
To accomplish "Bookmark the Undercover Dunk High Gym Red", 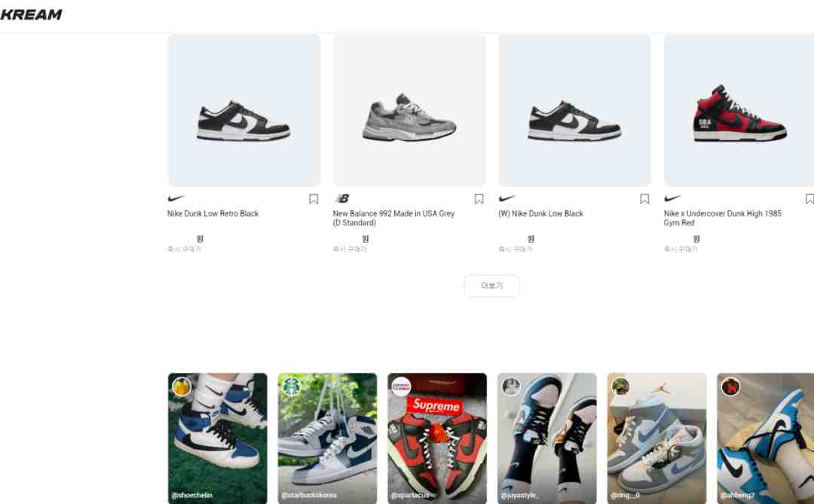I will (809, 199).
